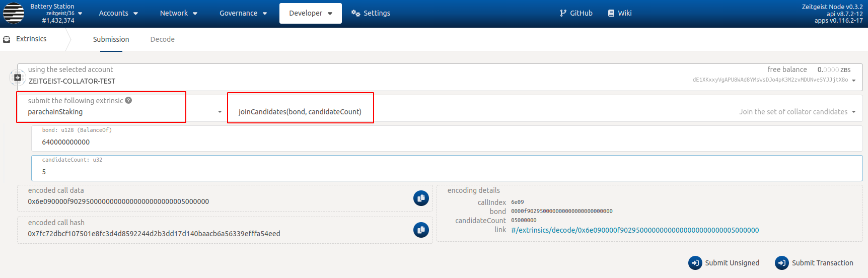Switch to the Decode tab
The width and height of the screenshot is (868, 278).
coord(162,39)
